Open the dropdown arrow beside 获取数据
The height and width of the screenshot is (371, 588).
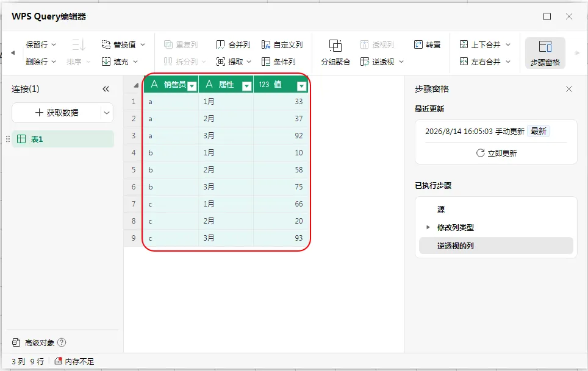click(x=107, y=113)
